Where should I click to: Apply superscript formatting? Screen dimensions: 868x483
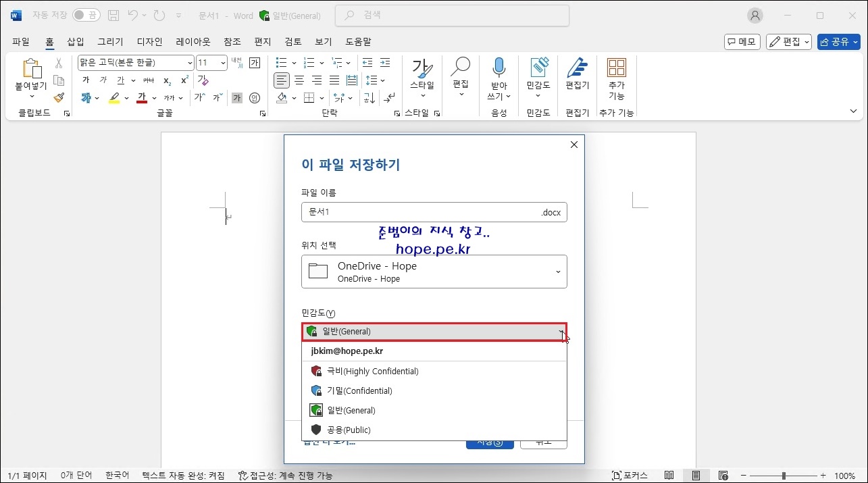184,80
